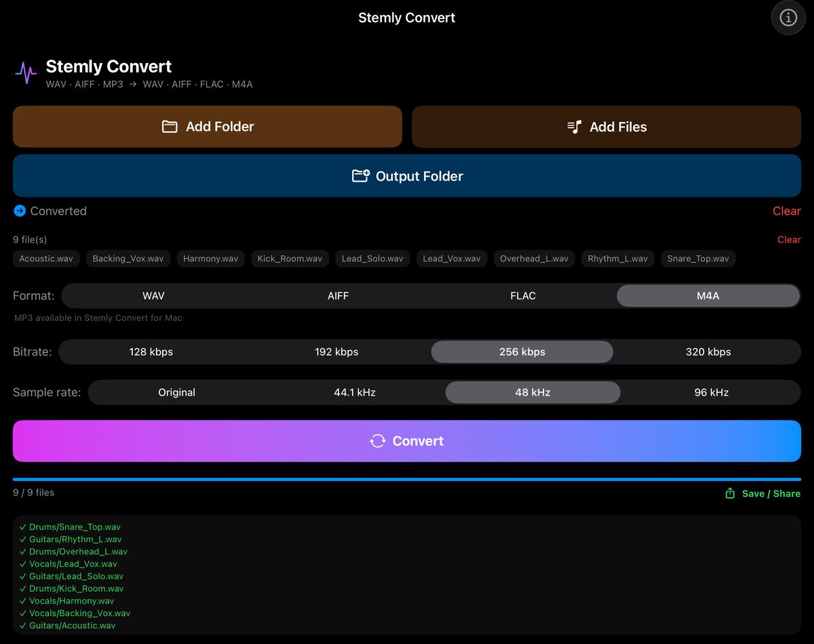Open the info button in top corner
814x644 pixels.
click(x=788, y=18)
